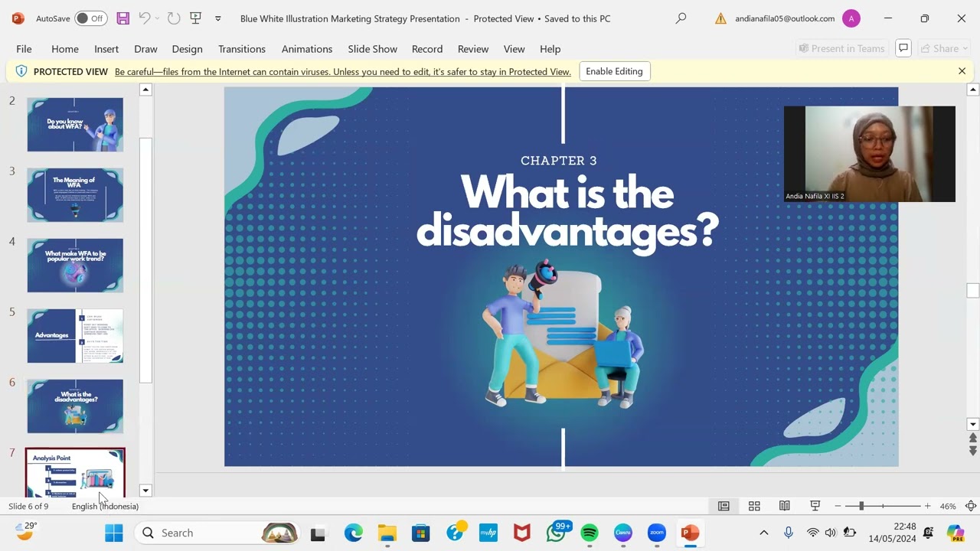Click the slide area scroll-up arrow
The width and height of the screenshot is (980, 551).
pos(973,90)
